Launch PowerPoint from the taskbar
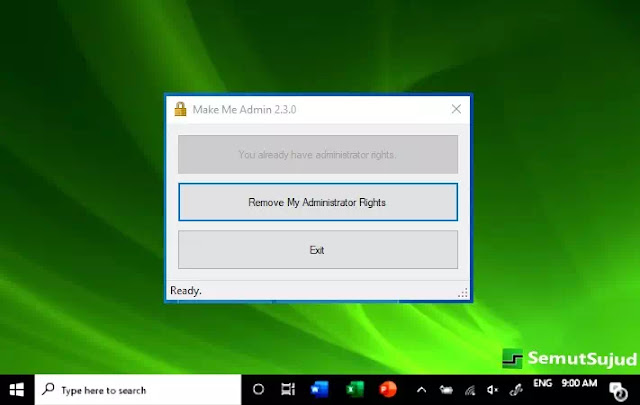 [x=388, y=389]
